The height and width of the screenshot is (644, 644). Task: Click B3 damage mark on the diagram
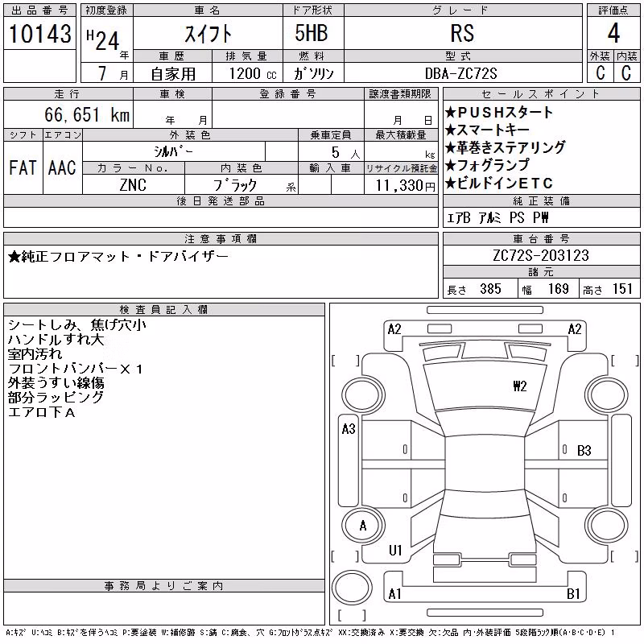[x=584, y=451]
